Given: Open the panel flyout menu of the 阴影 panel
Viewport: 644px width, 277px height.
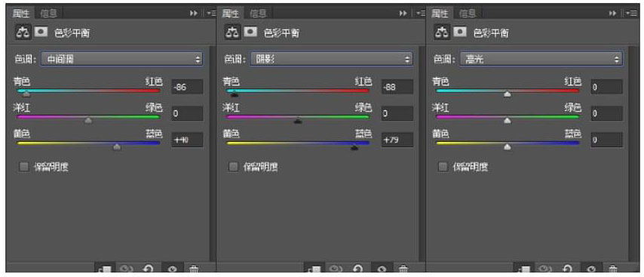Looking at the screenshot, I should pos(421,13).
